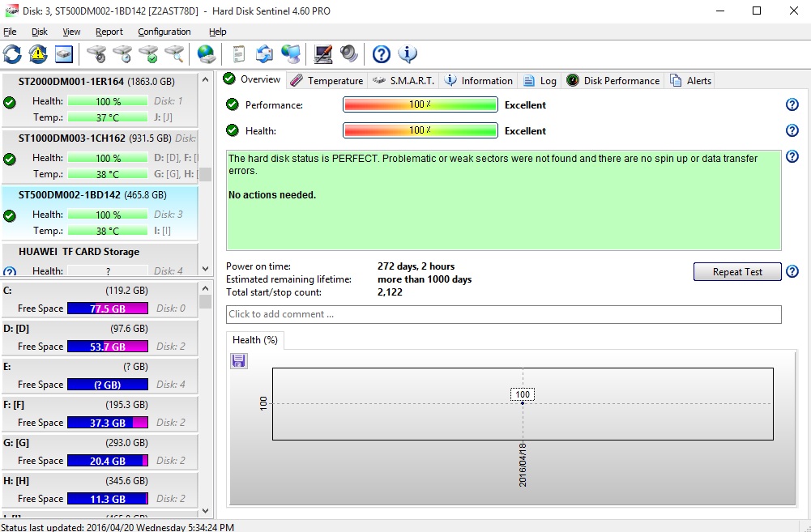This screenshot has width=811, height=532.
Task: Click partition list scrollbar down arrow
Action: [205, 511]
